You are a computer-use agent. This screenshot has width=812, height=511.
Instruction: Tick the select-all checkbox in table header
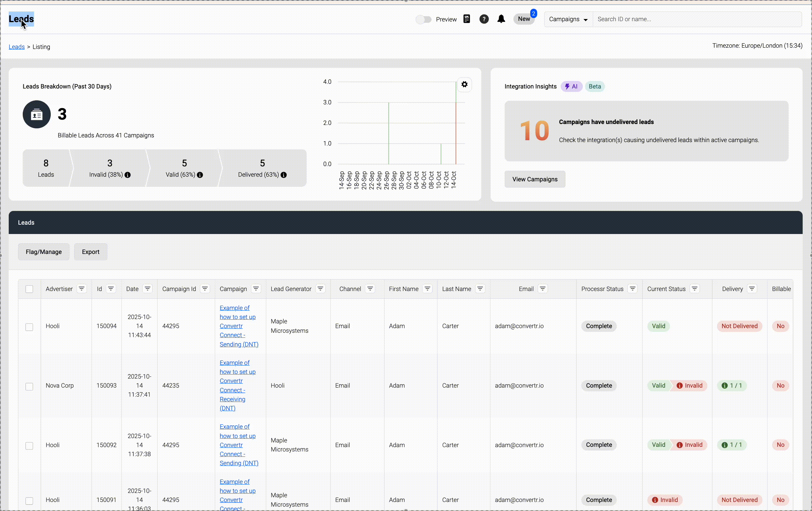[29, 289]
